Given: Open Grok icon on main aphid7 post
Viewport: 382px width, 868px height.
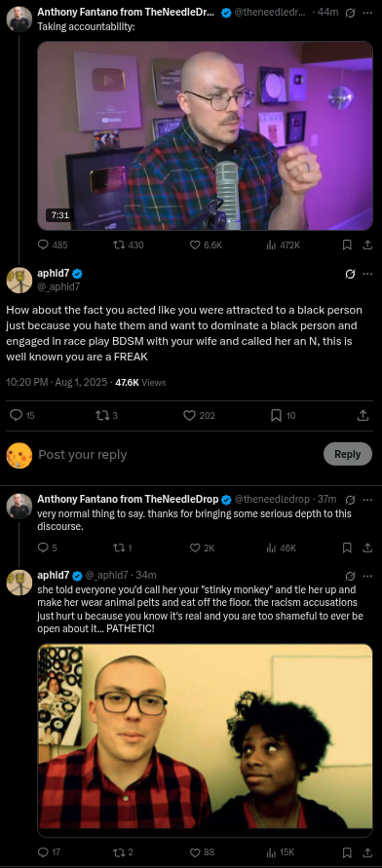Looking at the screenshot, I should pyautogui.click(x=350, y=274).
